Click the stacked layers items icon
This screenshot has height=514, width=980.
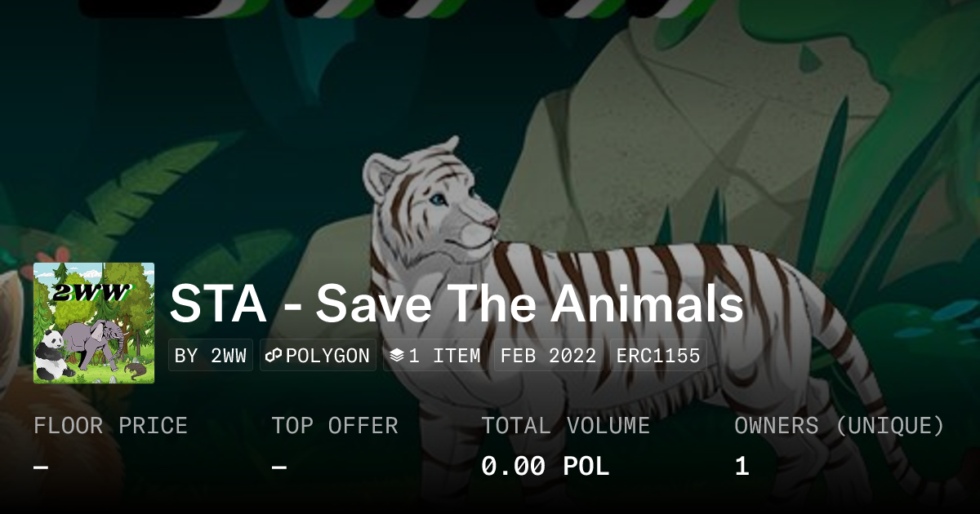397,356
